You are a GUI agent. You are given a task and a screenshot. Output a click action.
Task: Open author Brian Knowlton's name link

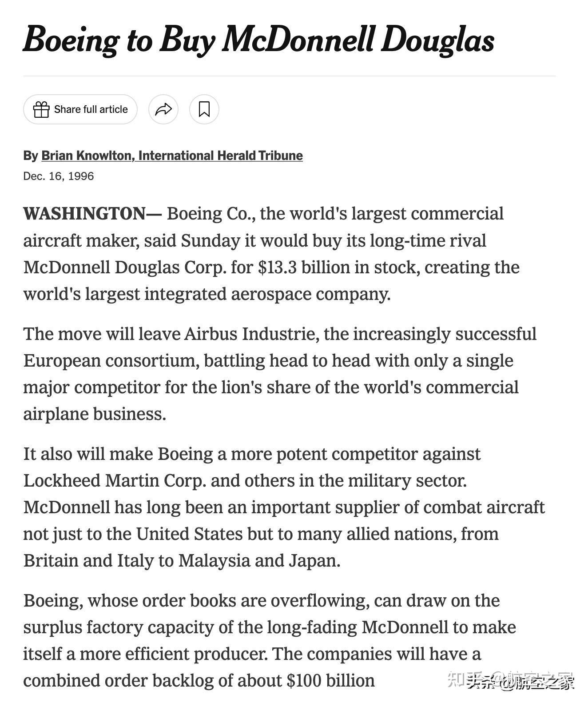tap(87, 156)
